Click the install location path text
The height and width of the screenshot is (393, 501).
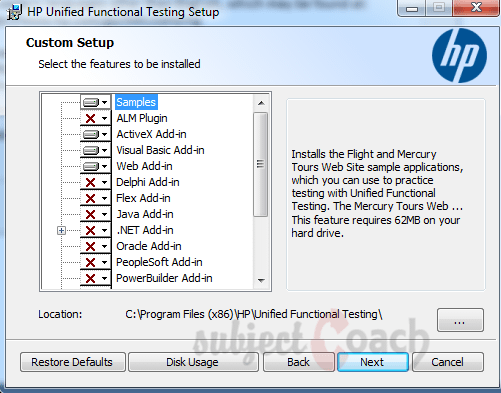click(x=254, y=314)
